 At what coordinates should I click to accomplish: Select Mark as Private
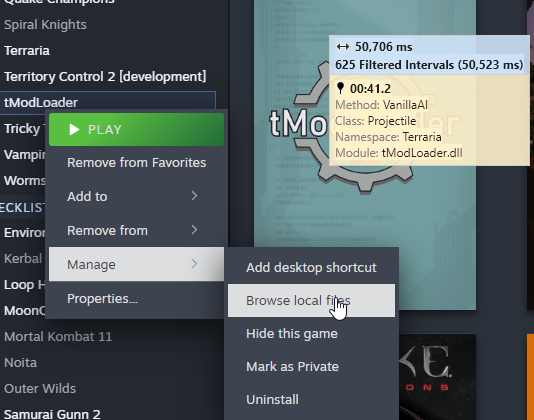point(311,367)
